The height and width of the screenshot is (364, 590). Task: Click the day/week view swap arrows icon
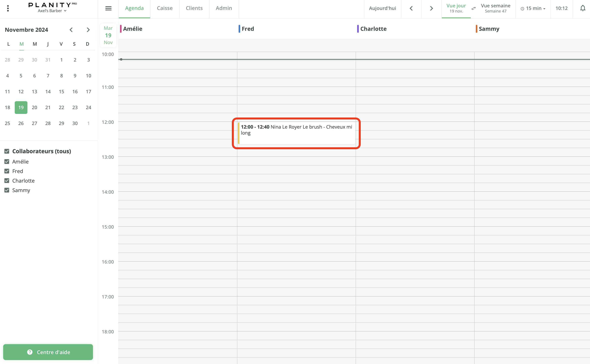[473, 8]
